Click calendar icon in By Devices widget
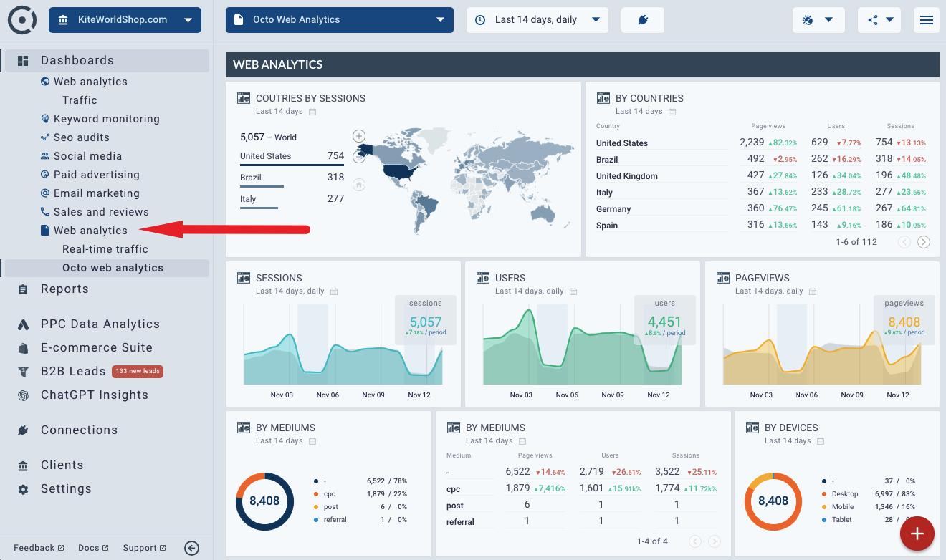This screenshot has width=946, height=560. click(821, 441)
